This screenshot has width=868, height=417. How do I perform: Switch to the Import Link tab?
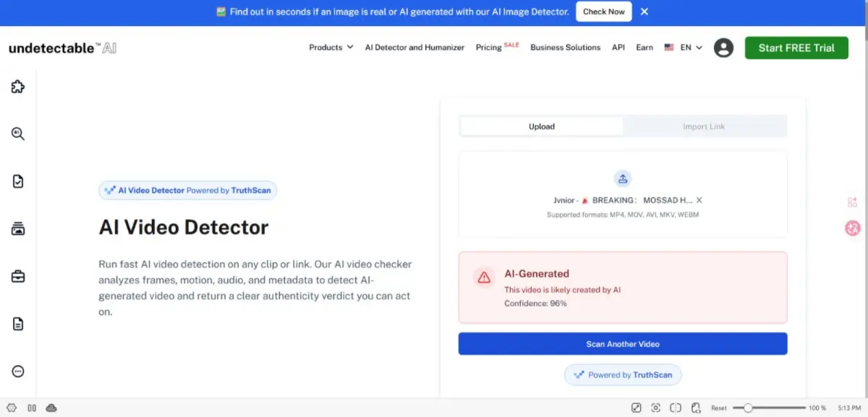pos(704,126)
